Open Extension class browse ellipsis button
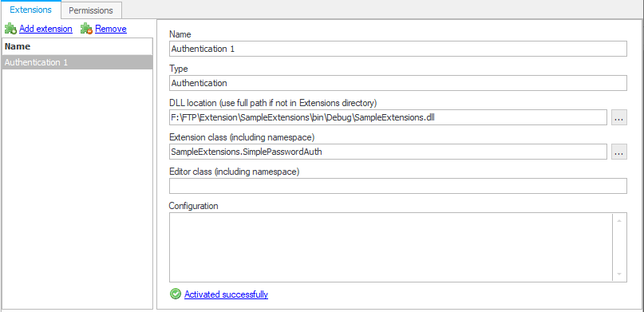Screen dimensions: 644x312 (619, 152)
